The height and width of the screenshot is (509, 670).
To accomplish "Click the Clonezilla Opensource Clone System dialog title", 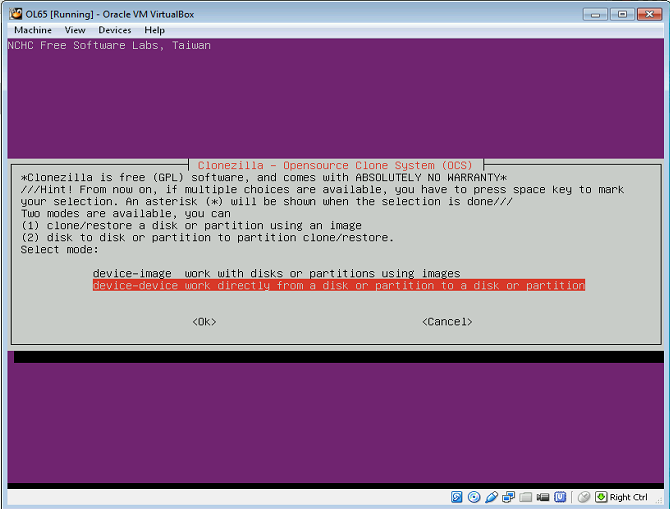I will point(335,165).
